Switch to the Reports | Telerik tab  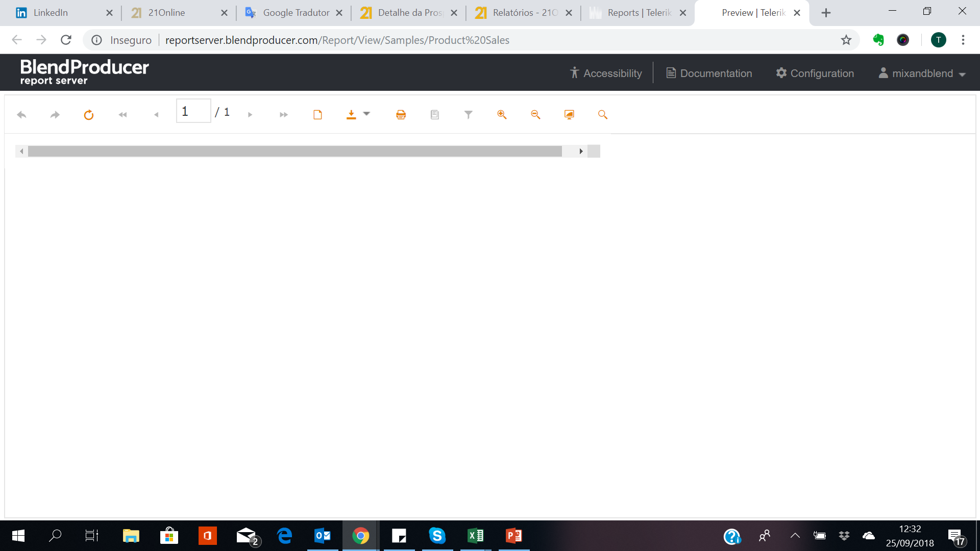point(638,13)
